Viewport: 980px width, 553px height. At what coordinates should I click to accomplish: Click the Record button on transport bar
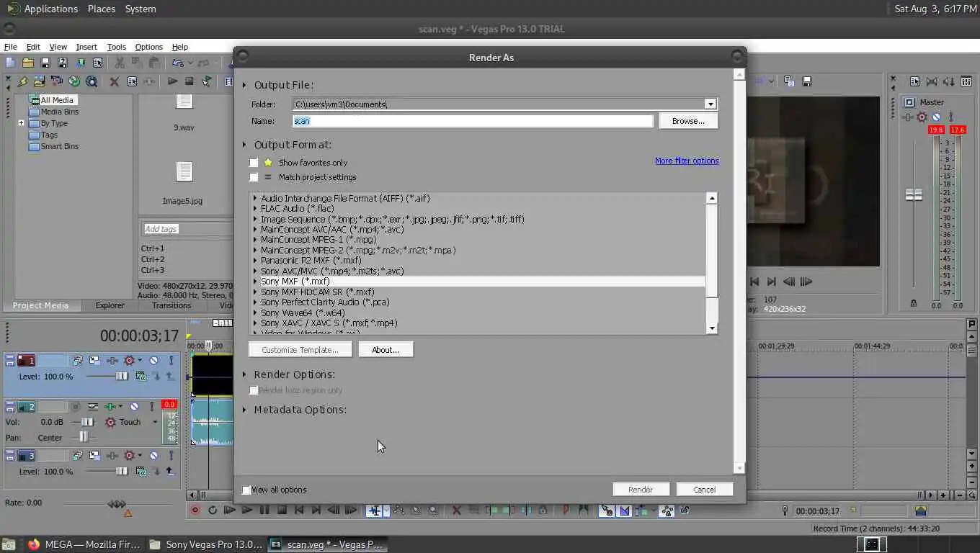point(195,511)
